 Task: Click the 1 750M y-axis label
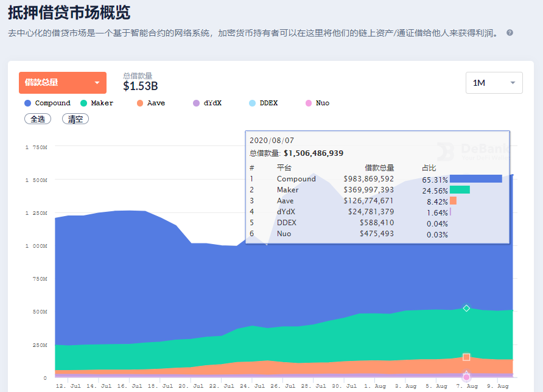[x=36, y=147]
